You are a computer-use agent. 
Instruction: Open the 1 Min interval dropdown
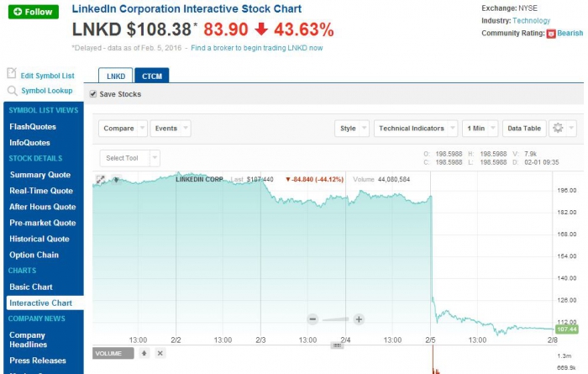[x=480, y=129]
